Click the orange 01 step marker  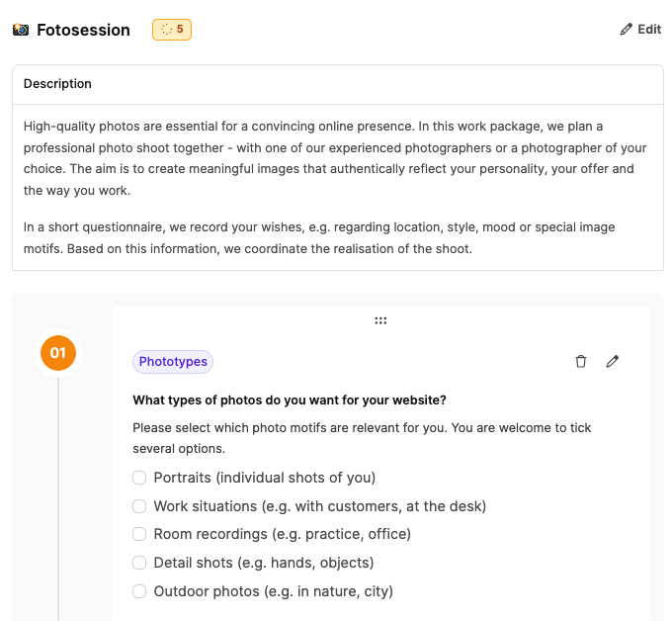click(58, 353)
